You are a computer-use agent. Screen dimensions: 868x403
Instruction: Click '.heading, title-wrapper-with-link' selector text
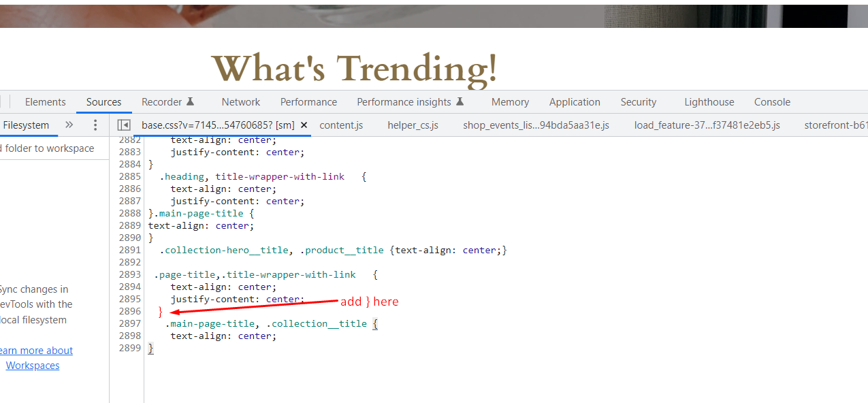[x=253, y=177]
